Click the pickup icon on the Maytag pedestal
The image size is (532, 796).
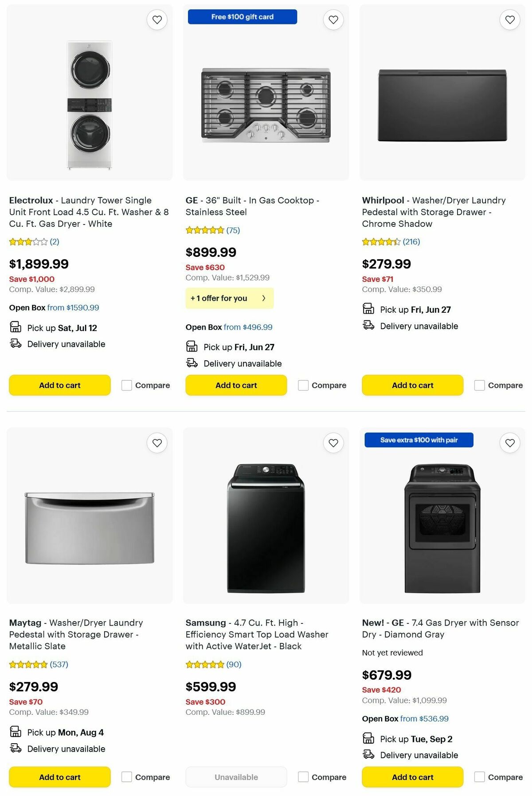16,732
